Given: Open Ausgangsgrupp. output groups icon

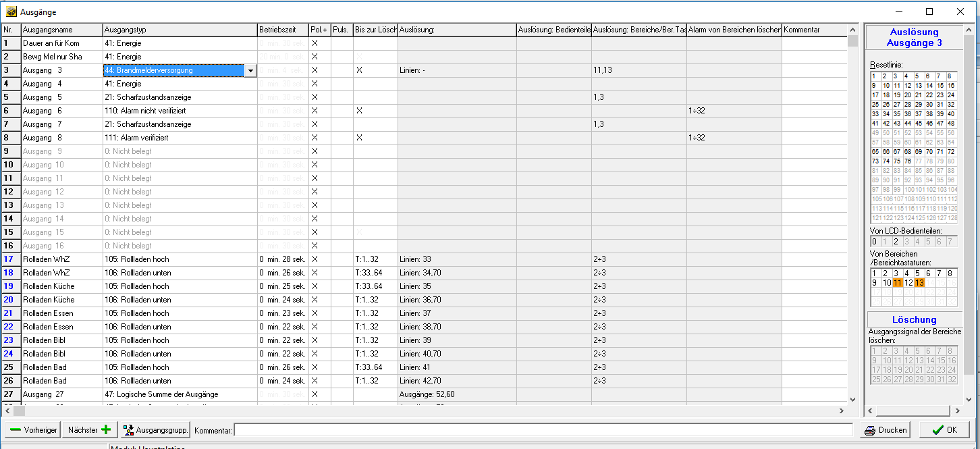Looking at the screenshot, I should (128, 430).
